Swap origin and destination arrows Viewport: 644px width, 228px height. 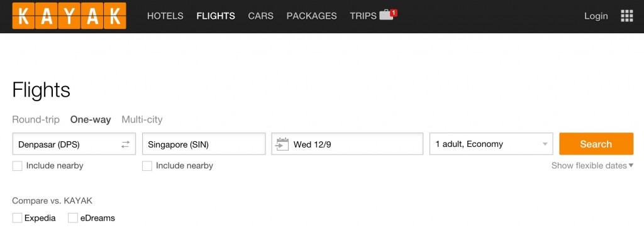125,144
